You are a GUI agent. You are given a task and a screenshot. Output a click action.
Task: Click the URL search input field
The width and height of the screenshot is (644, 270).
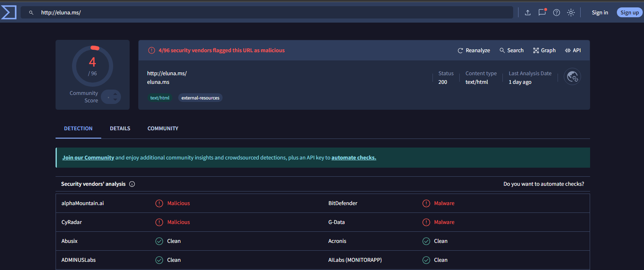coord(267,13)
